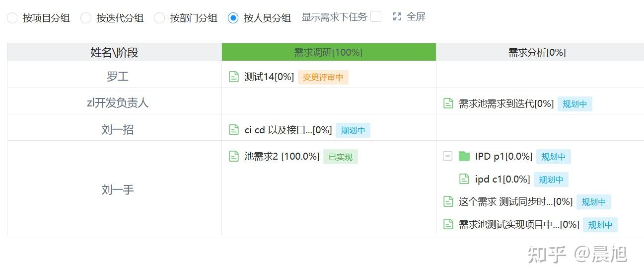Select the 按迭代分组 radio button

point(86,18)
